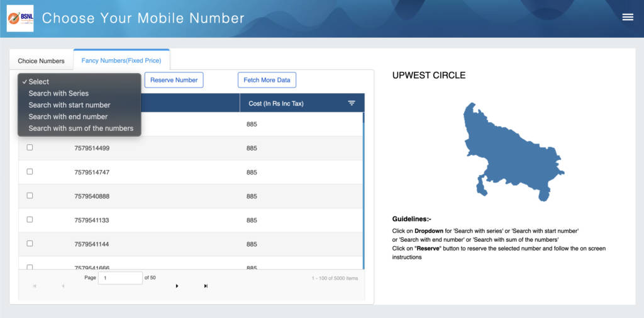644x318 pixels.
Task: Click cost 885 in the 7579540888 row
Action: (252, 196)
